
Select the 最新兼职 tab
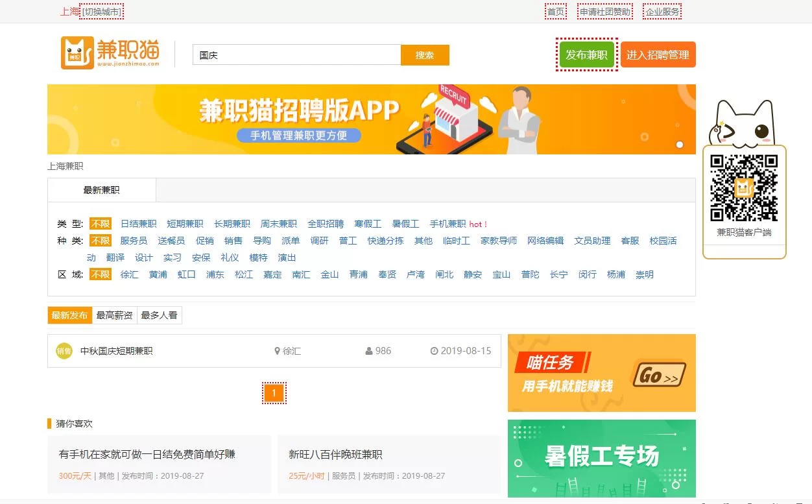[101, 190]
